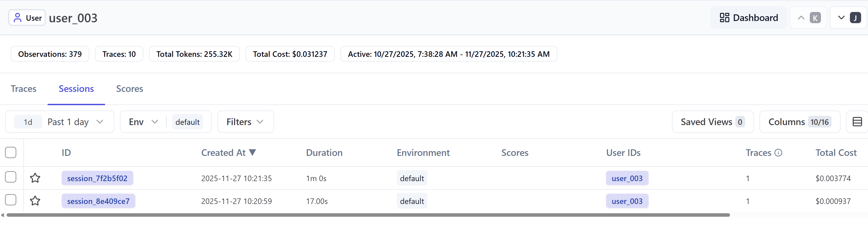Open session_7f2b5f02 link

(x=97, y=178)
